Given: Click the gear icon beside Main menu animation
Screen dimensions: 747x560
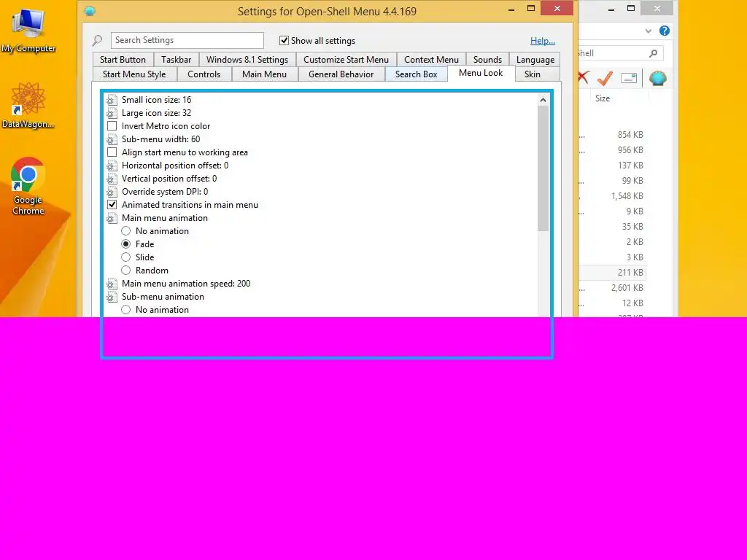Looking at the screenshot, I should [112, 218].
